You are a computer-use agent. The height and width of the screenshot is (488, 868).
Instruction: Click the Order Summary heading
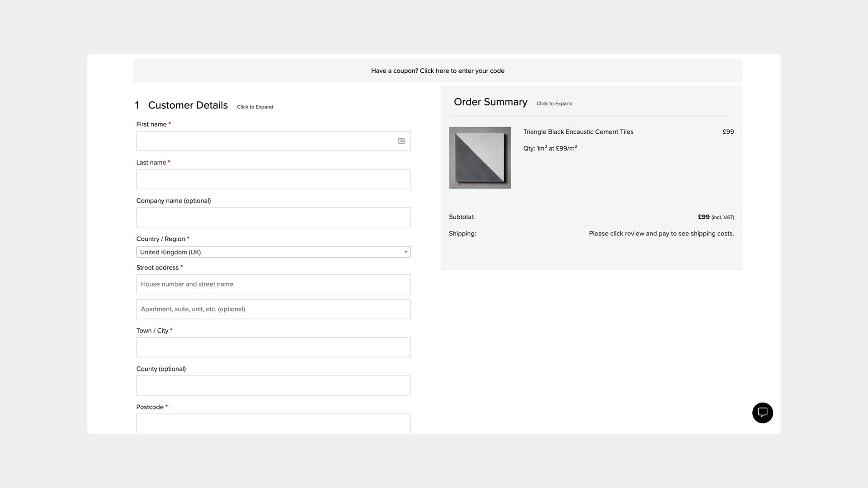click(x=490, y=102)
